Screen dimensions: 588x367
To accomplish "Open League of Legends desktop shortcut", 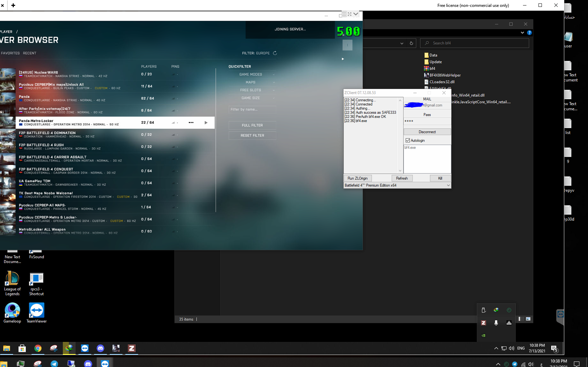I will click(12, 283).
